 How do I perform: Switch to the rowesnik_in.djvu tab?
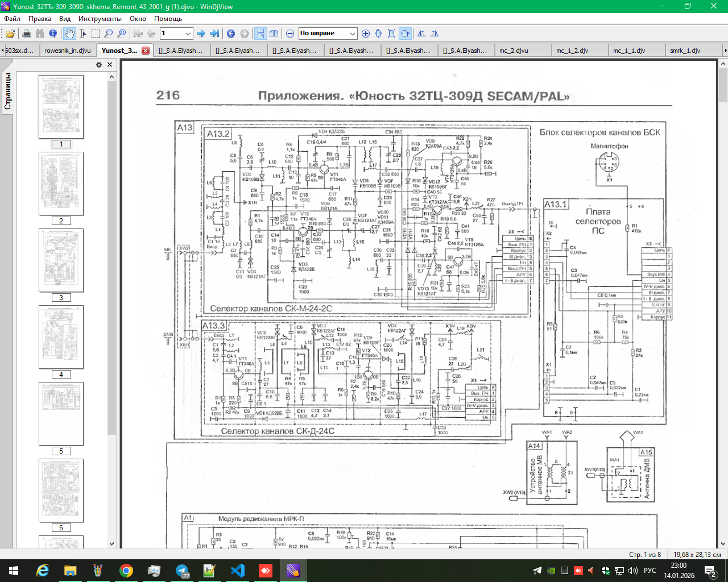[68, 51]
